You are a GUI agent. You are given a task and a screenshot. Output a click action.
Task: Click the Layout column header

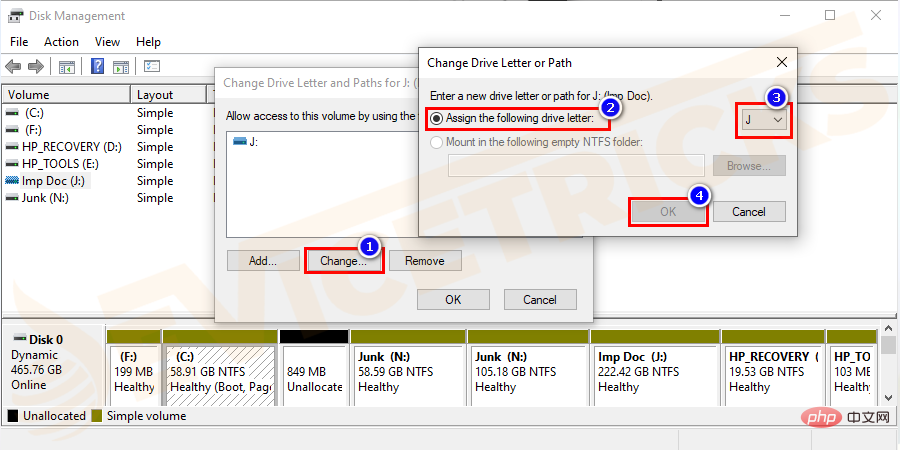(x=169, y=95)
